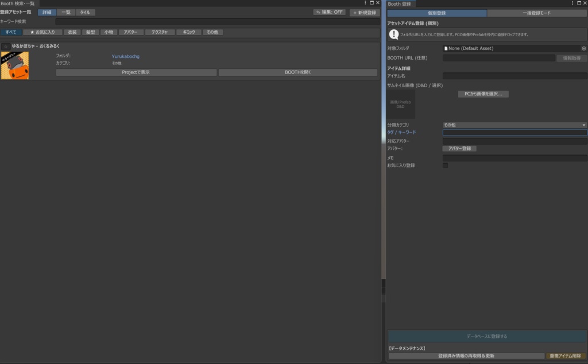Click 登録済み情報の再取得＆更新 button
This screenshot has height=364, width=588.
click(466, 356)
